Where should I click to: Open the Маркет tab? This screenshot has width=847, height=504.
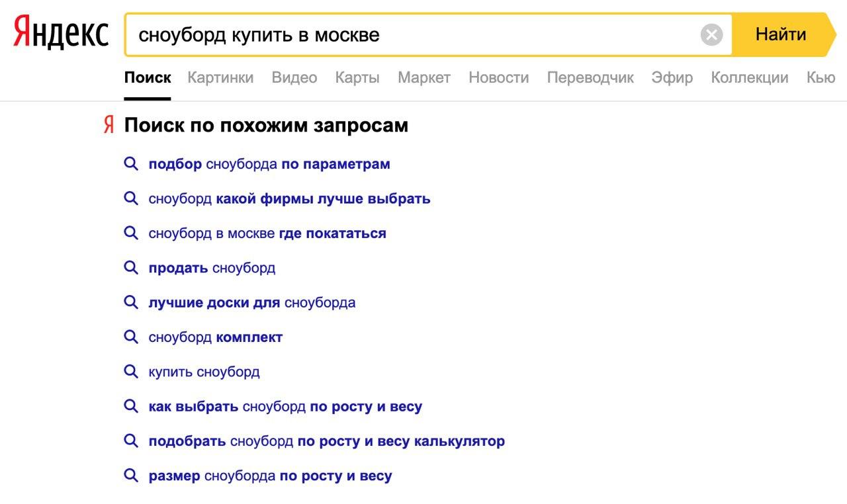point(424,78)
